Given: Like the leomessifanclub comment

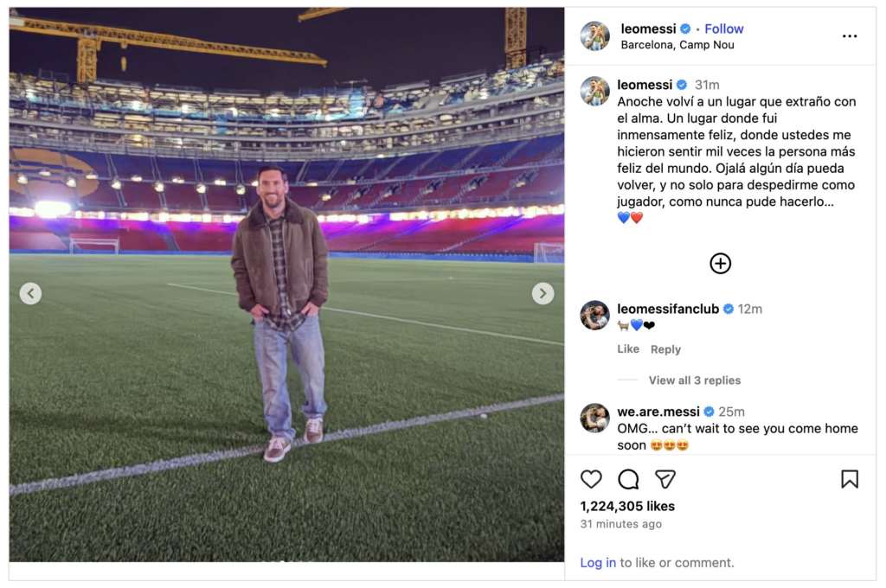Looking at the screenshot, I should pos(628,349).
